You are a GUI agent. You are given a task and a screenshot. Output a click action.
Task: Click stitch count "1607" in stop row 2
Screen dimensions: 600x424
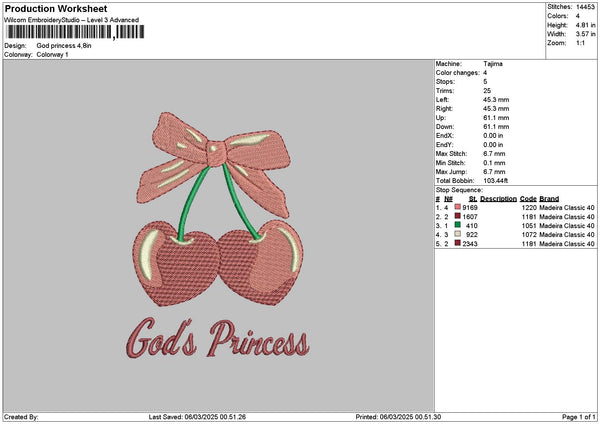[470, 217]
